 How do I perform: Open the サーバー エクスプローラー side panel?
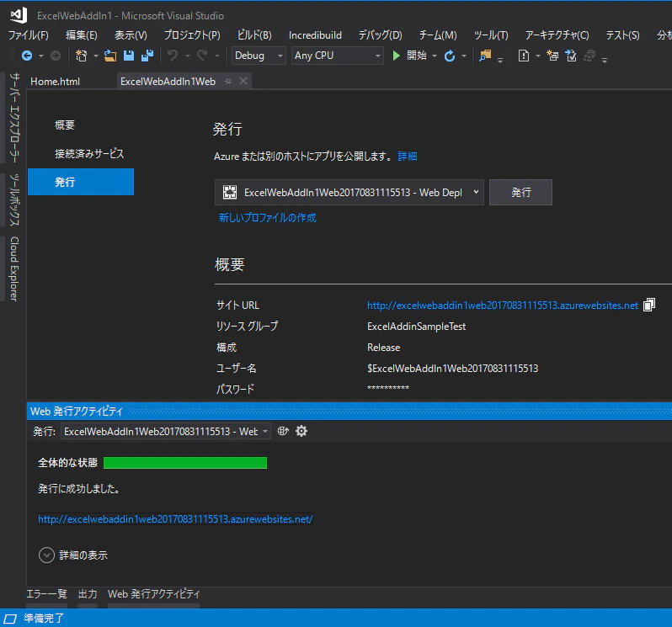[x=14, y=118]
